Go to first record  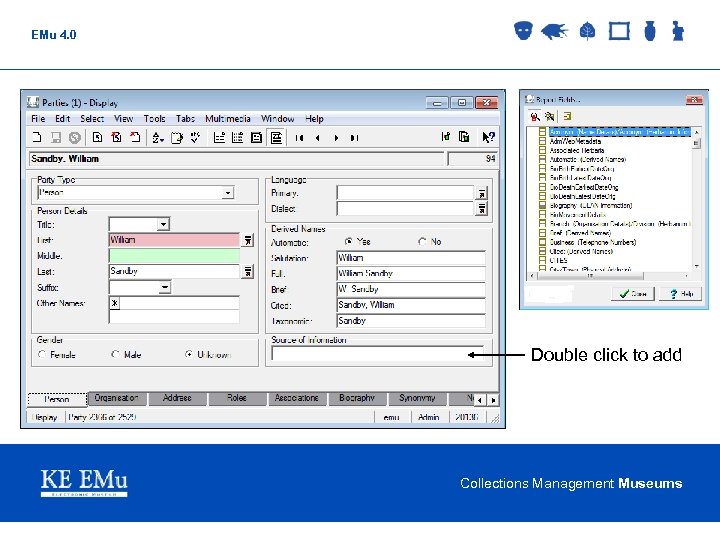pos(299,137)
